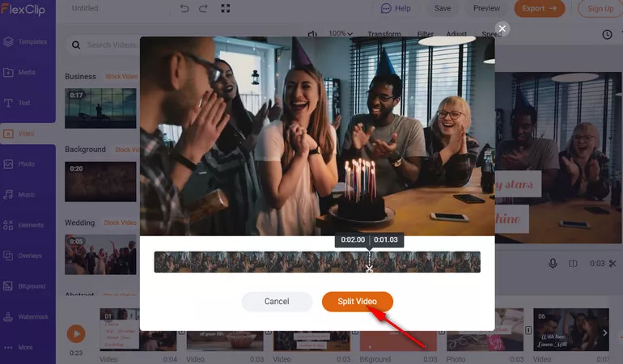This screenshot has height=364, width=623.
Task: Open the Templates sidebar section
Action: click(x=25, y=42)
